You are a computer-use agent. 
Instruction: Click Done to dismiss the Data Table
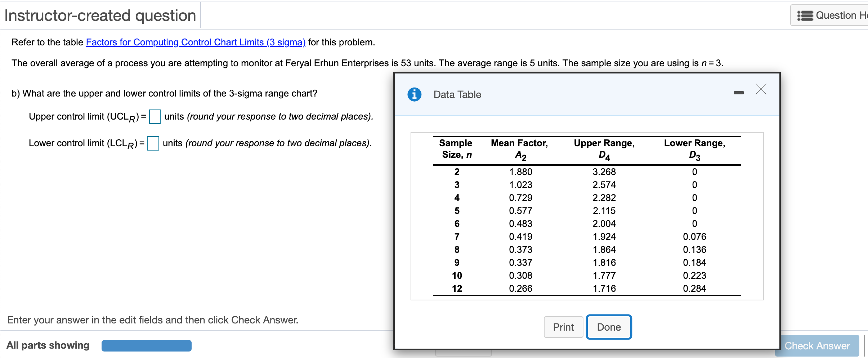(609, 327)
